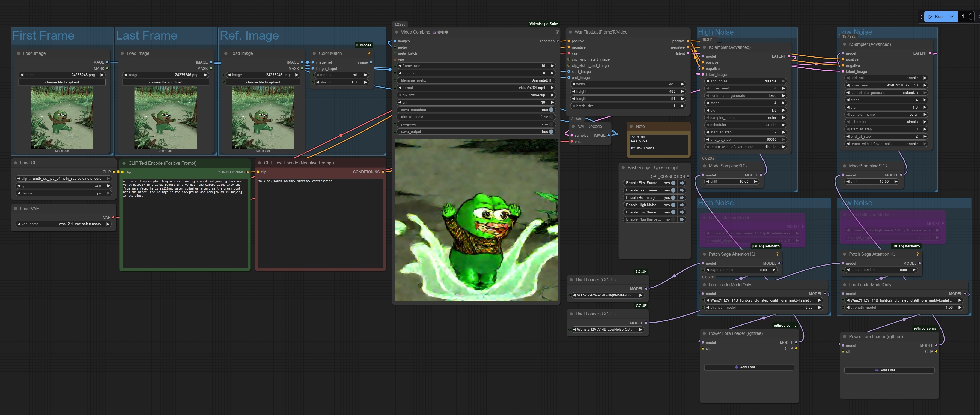Click Add Lora in High Noise Power Lora Loader
This screenshot has width=980, height=415.
(749, 367)
